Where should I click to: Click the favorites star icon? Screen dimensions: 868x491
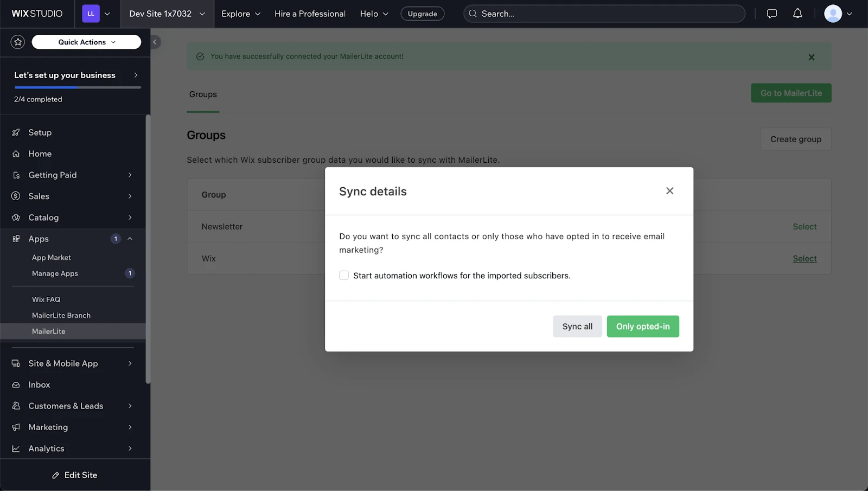18,42
